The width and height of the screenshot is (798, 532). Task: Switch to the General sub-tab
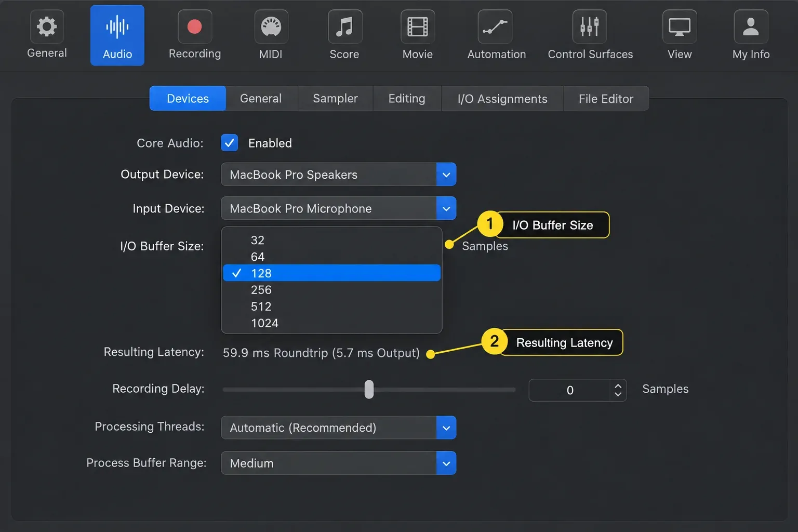coord(261,98)
